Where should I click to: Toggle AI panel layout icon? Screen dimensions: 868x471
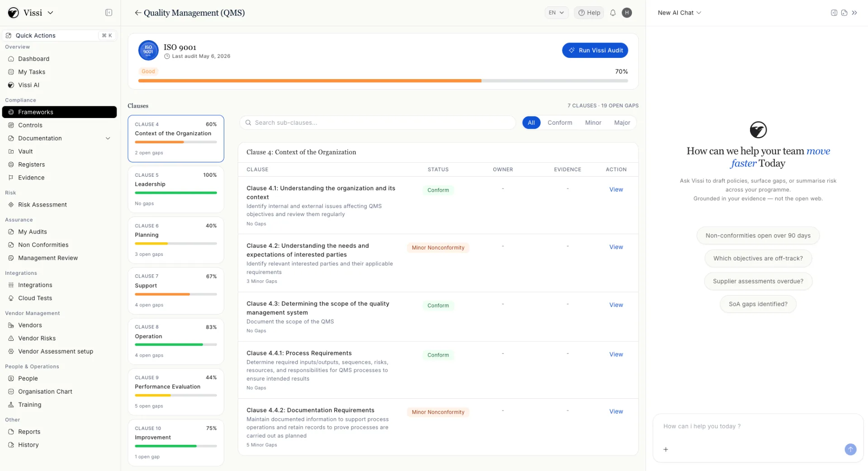tap(834, 13)
